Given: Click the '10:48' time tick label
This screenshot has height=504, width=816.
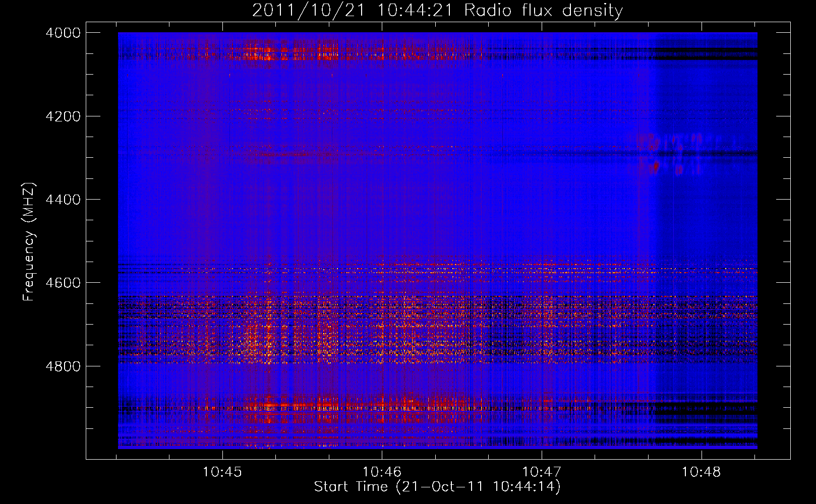Looking at the screenshot, I should [x=702, y=472].
